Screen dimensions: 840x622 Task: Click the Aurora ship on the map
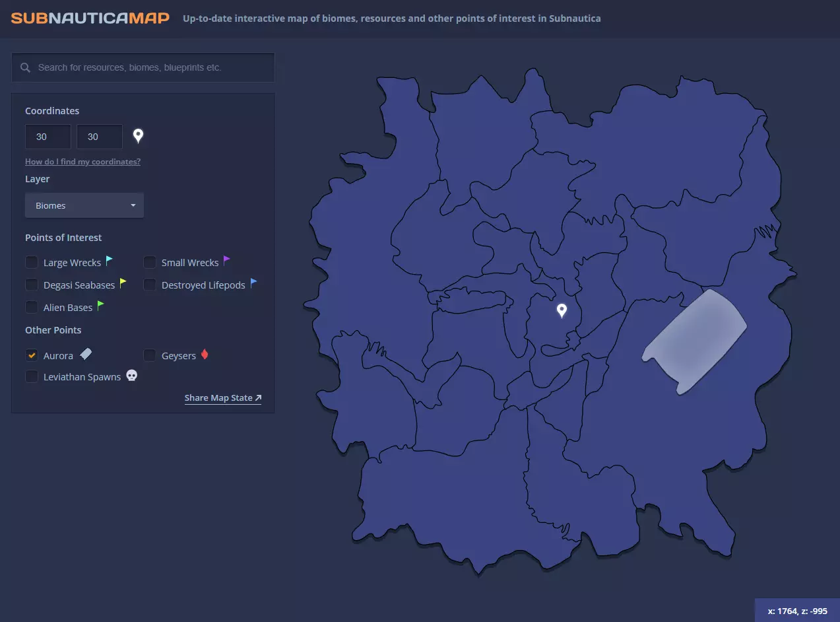[694, 342]
